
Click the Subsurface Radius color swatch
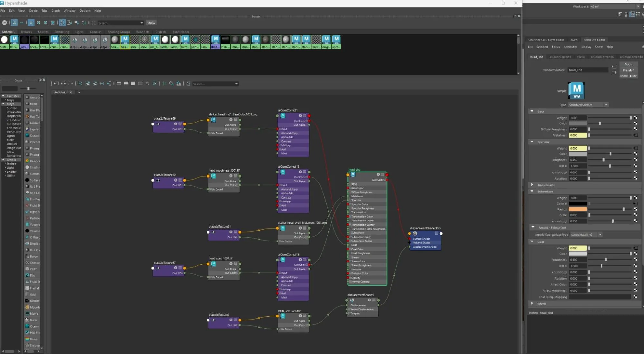coord(578,209)
